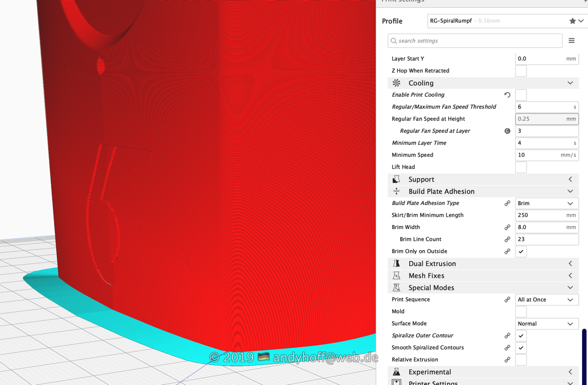This screenshot has height=385, width=588.
Task: Click link icon next to Build Plate Adhesion Type
Action: (x=507, y=204)
